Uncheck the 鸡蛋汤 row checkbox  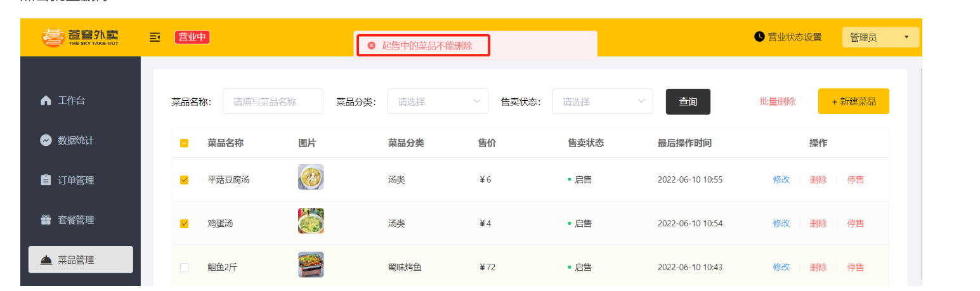click(185, 224)
